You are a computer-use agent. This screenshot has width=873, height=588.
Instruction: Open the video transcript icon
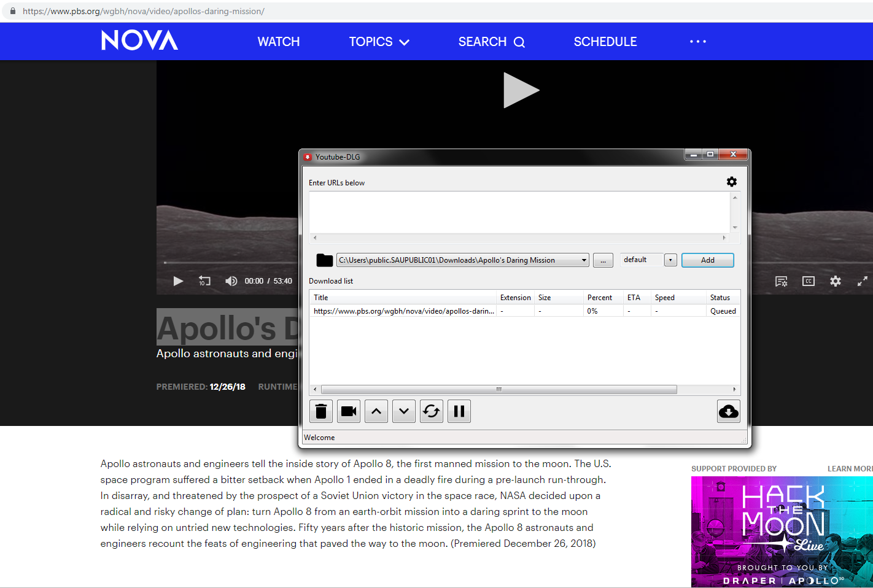(x=781, y=281)
